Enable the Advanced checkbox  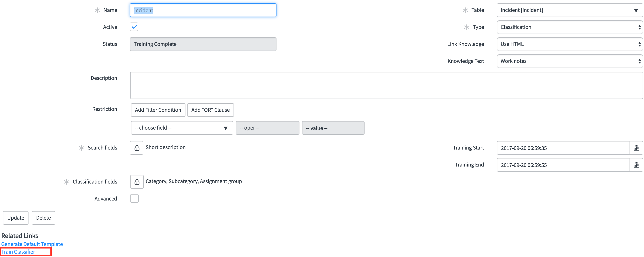coord(134,199)
